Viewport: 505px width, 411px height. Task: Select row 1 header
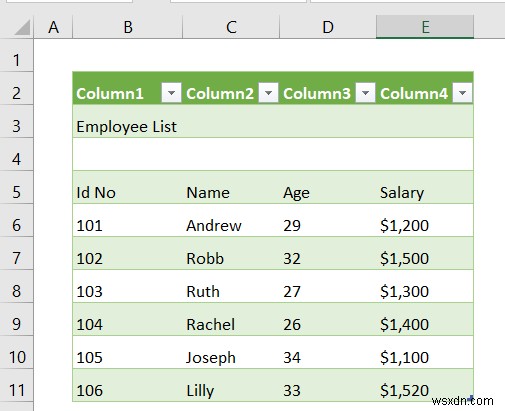point(16,55)
